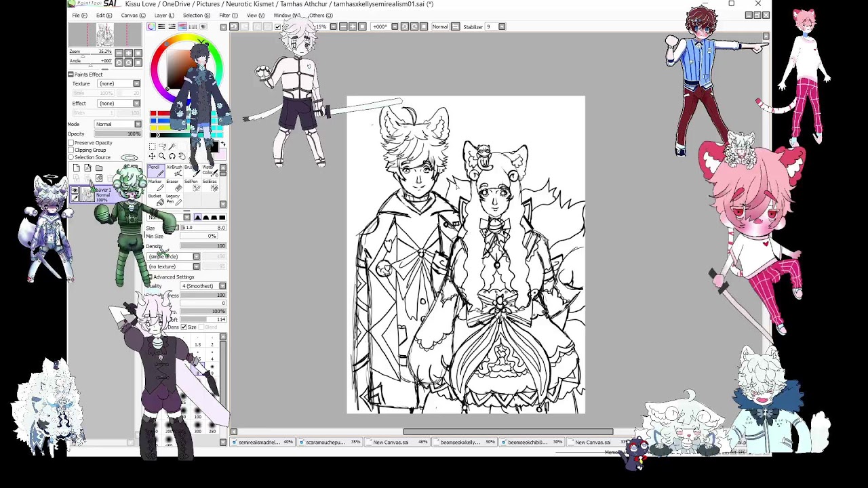Open the Quality 4 Smoothest dropdown

[203, 286]
